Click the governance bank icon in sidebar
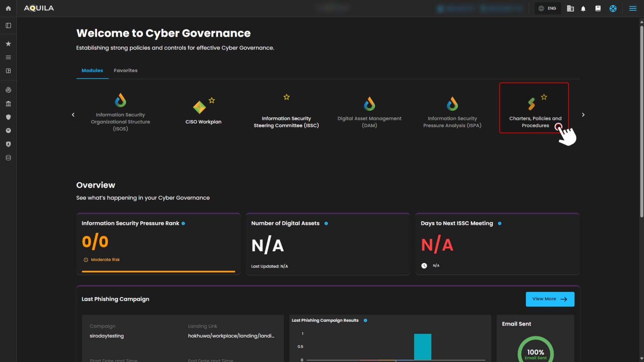Viewport: 644px width, 362px height. pyautogui.click(x=8, y=104)
